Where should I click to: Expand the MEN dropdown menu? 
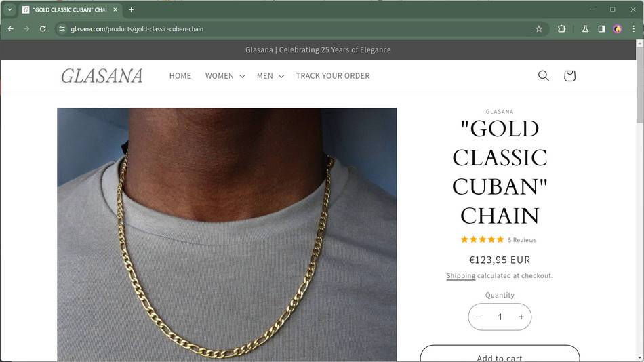point(270,76)
